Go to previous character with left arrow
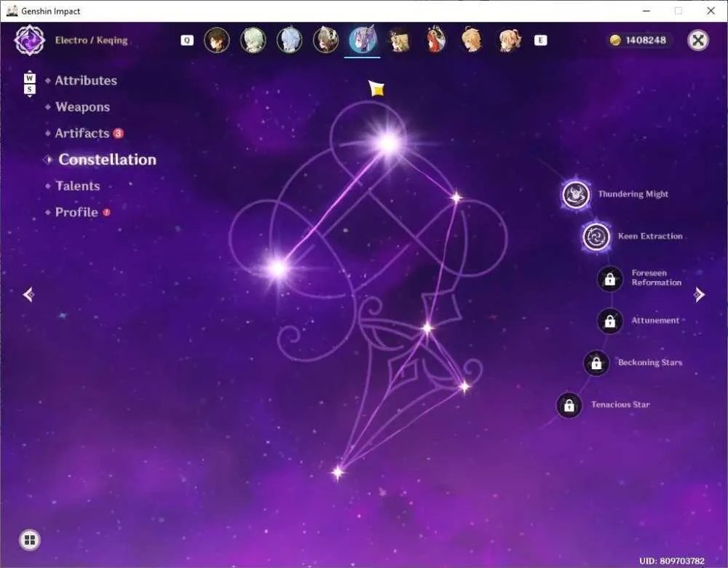The image size is (728, 568). (29, 294)
